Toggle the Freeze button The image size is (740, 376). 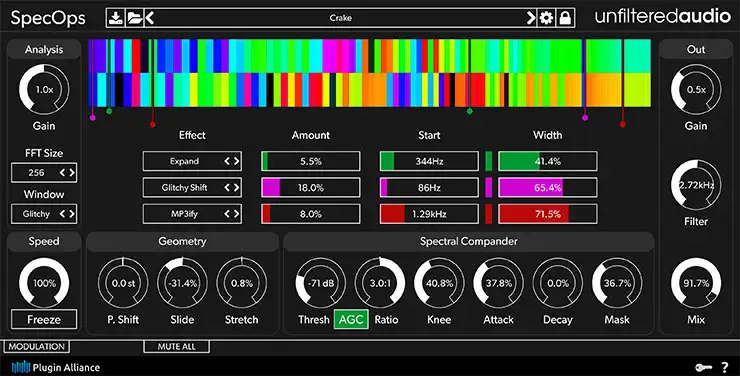tap(44, 319)
